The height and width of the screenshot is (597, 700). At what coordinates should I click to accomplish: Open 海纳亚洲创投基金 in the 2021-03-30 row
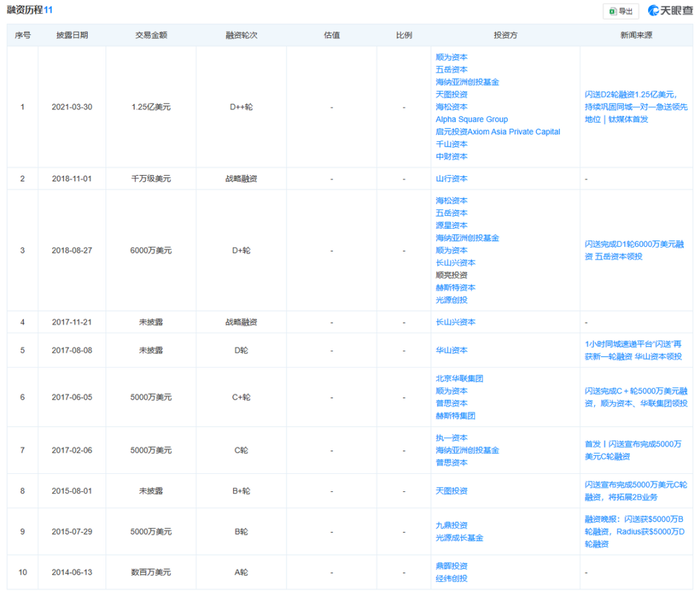pyautogui.click(x=467, y=82)
